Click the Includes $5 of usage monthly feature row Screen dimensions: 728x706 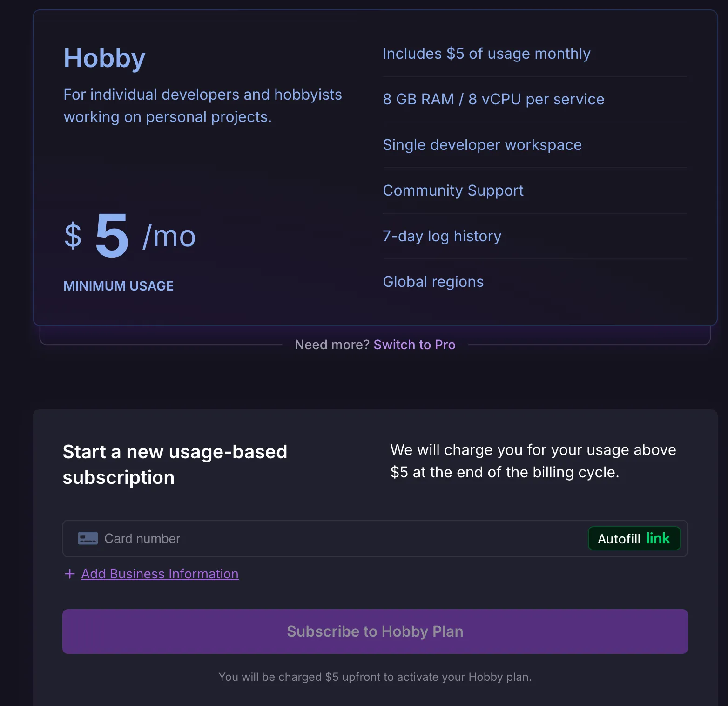click(x=486, y=53)
